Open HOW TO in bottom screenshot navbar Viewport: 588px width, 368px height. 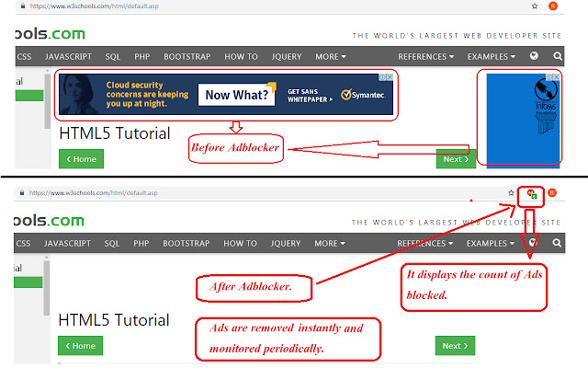pos(241,243)
